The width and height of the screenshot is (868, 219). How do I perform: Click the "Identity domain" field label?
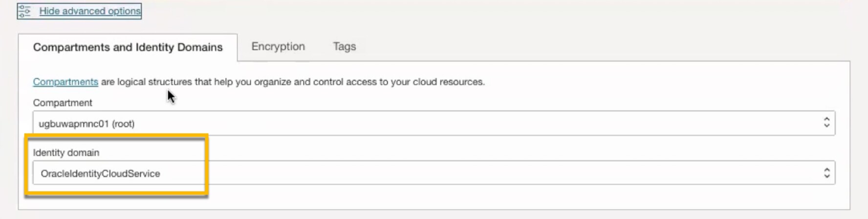click(66, 153)
